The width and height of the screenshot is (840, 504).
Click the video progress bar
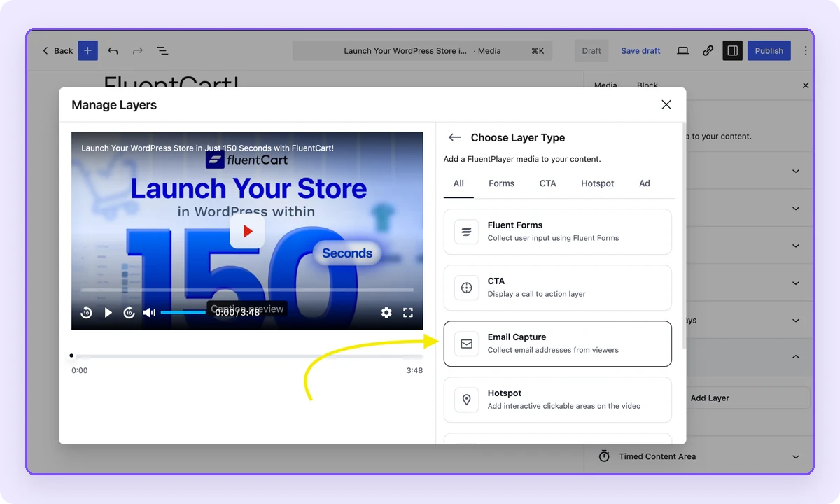point(247,290)
